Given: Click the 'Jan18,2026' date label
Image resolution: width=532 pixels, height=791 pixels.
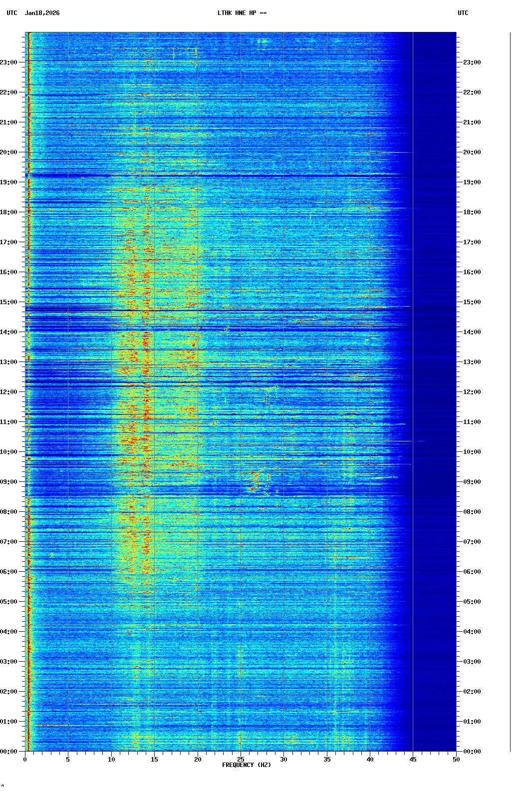Looking at the screenshot, I should (x=42, y=13).
